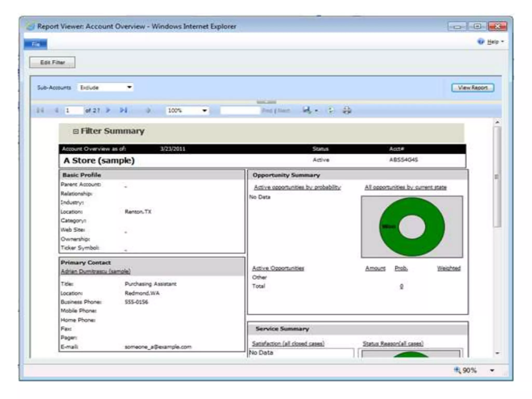The image size is (532, 399).
Task: Click the Find text input field
Action: (x=240, y=111)
